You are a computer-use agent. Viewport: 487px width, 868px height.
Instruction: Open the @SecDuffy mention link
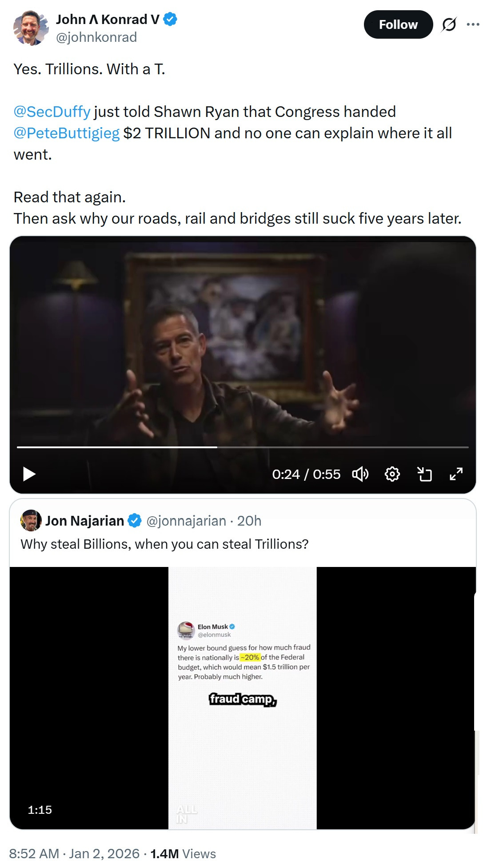coord(52,112)
